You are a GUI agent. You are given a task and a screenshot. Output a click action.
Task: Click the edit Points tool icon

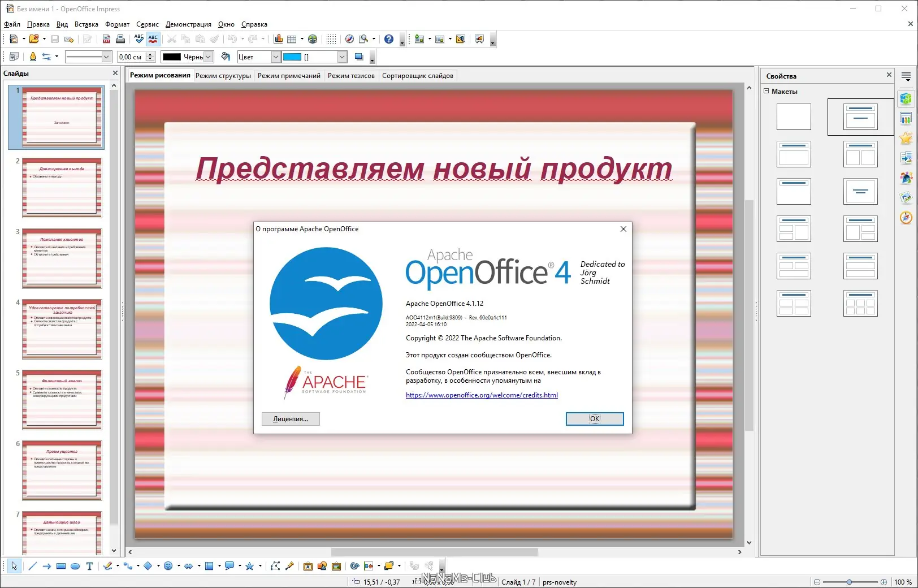click(275, 566)
